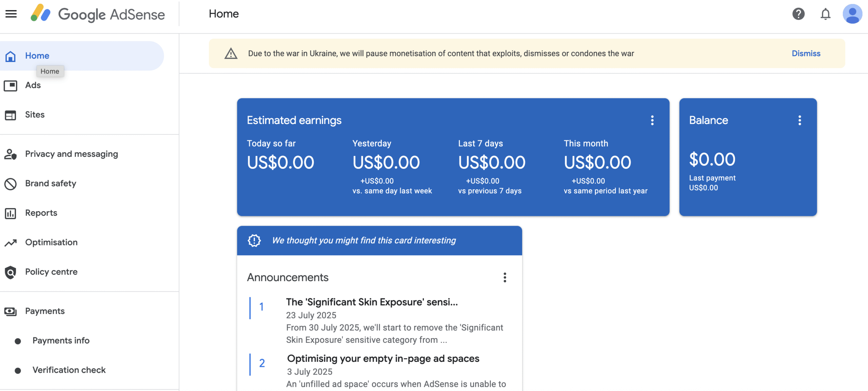Screen dimensions: 868x391
Task: Open Sites in the sidebar
Action: tap(35, 115)
